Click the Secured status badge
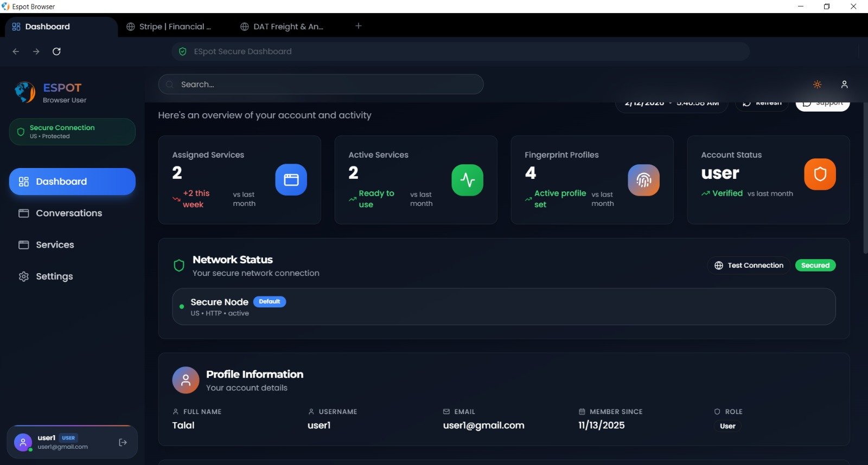 click(815, 266)
